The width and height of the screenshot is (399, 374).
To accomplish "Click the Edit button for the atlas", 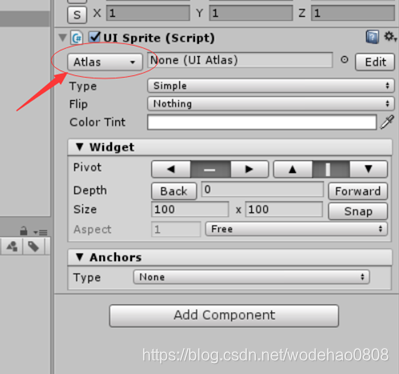I will (x=375, y=62).
